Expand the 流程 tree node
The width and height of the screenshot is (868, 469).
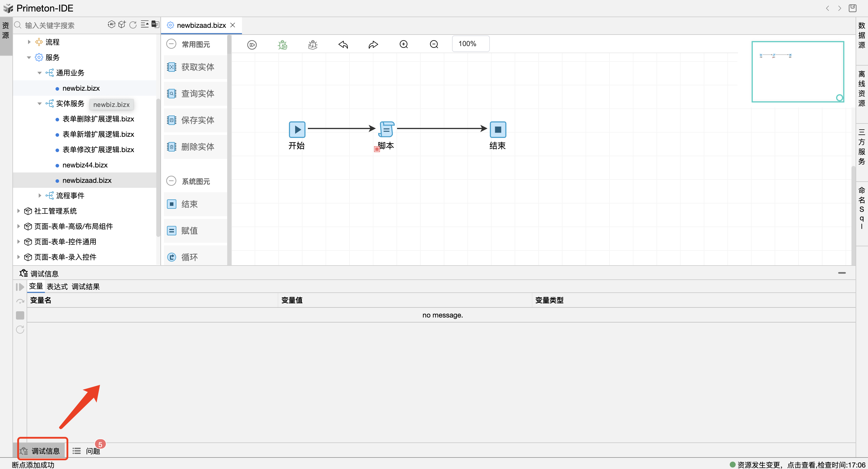click(x=29, y=42)
